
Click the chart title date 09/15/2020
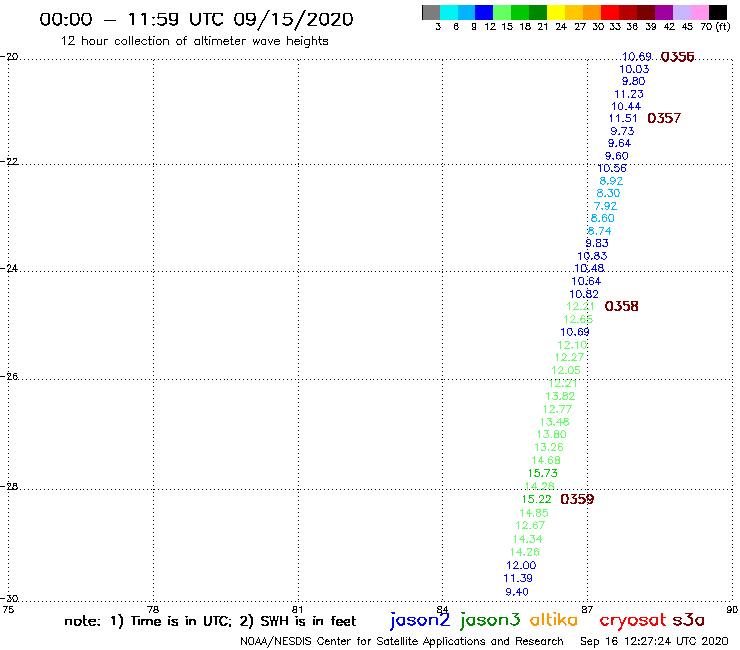point(294,20)
